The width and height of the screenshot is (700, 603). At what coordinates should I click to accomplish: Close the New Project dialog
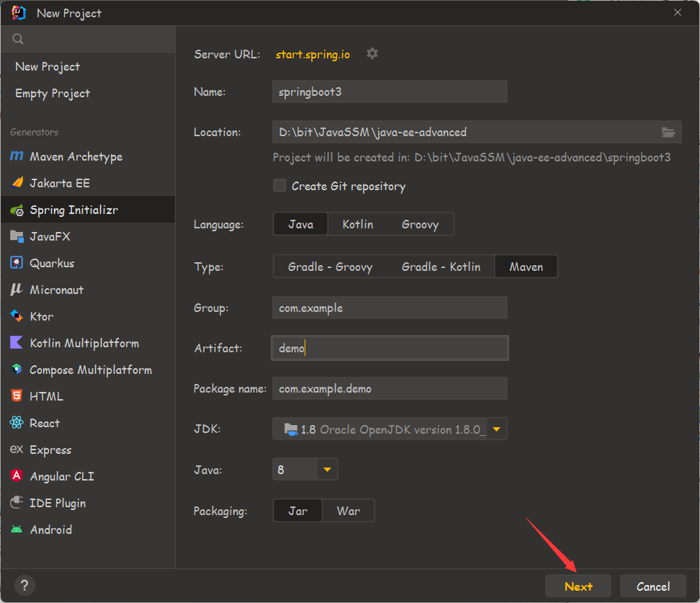tap(677, 12)
